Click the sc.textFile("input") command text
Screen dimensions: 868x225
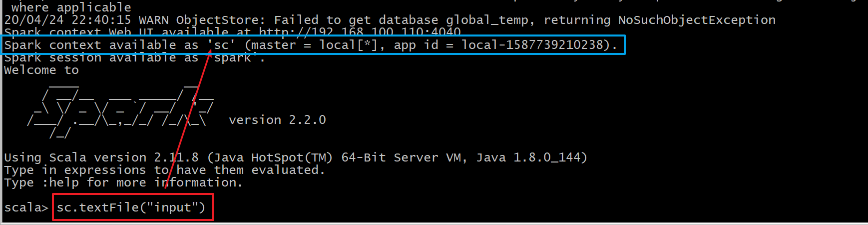[x=131, y=207]
